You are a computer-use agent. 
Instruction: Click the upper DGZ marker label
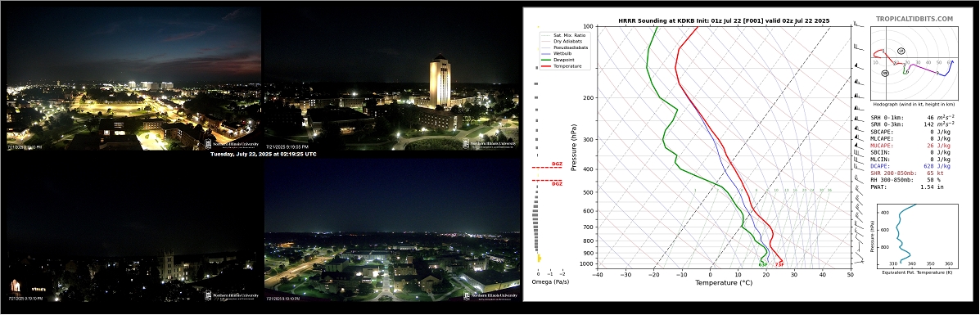556,164
